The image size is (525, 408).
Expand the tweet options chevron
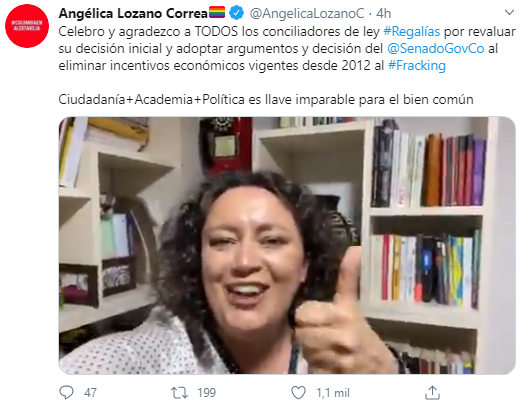509,13
